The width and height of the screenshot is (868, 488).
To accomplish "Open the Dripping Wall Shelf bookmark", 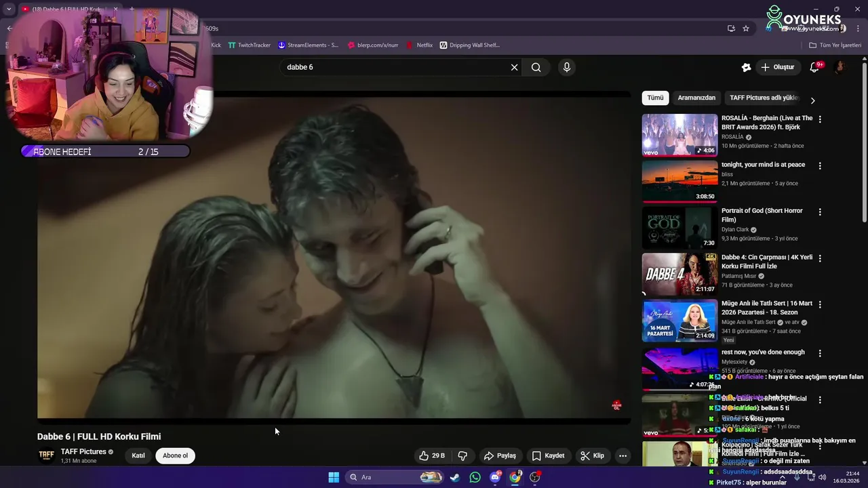I will pos(470,45).
